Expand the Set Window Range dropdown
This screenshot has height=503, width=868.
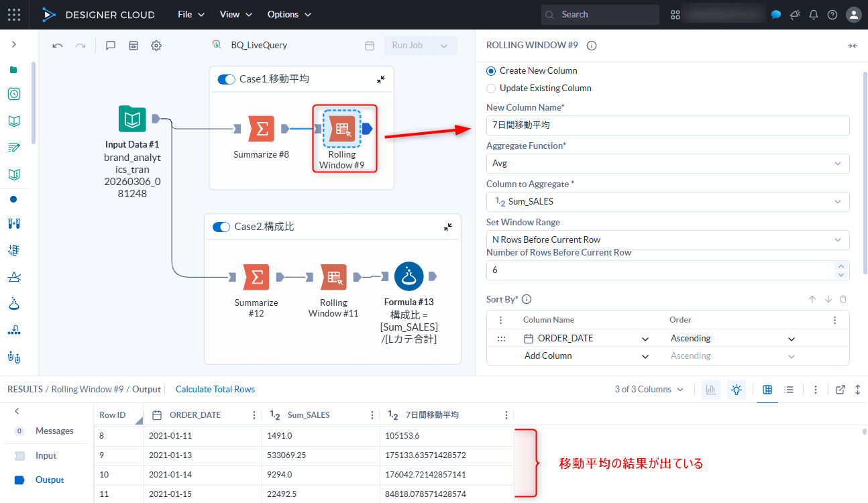coord(667,240)
